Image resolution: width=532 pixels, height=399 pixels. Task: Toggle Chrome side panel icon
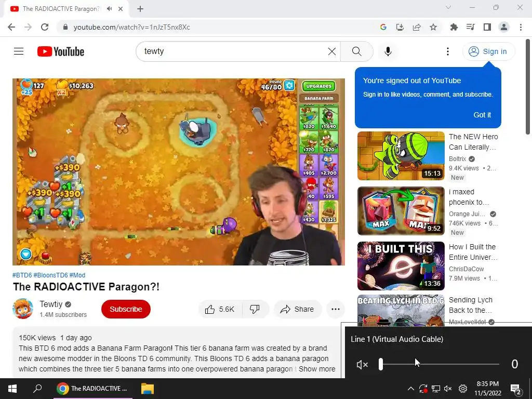pos(487,27)
